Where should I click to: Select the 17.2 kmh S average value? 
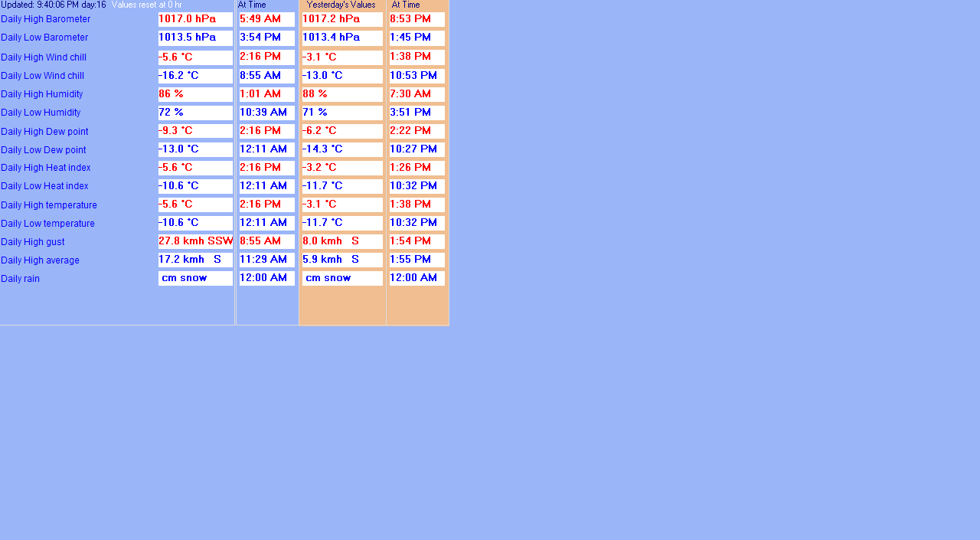tap(195, 260)
